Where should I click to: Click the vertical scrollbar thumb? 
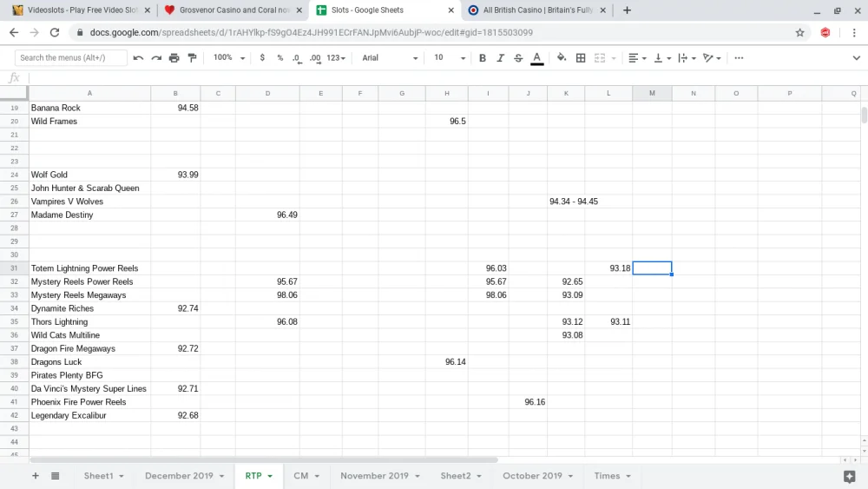pyautogui.click(x=865, y=115)
